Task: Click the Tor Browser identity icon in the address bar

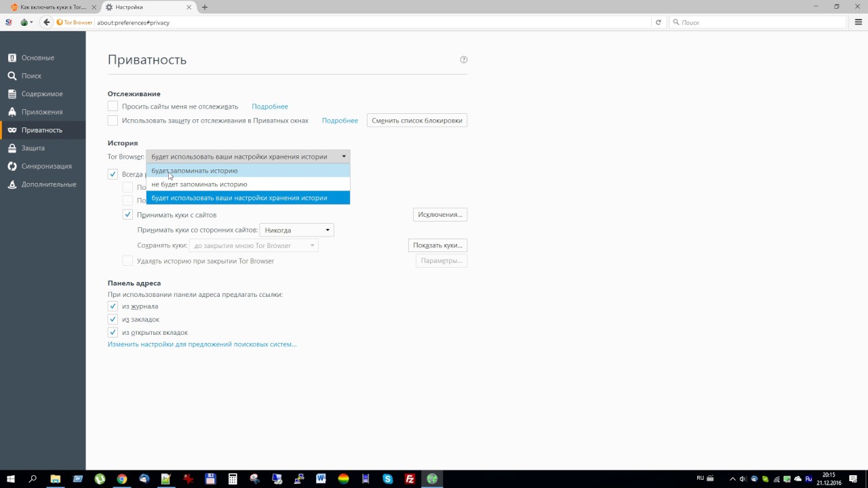Action: (75, 22)
